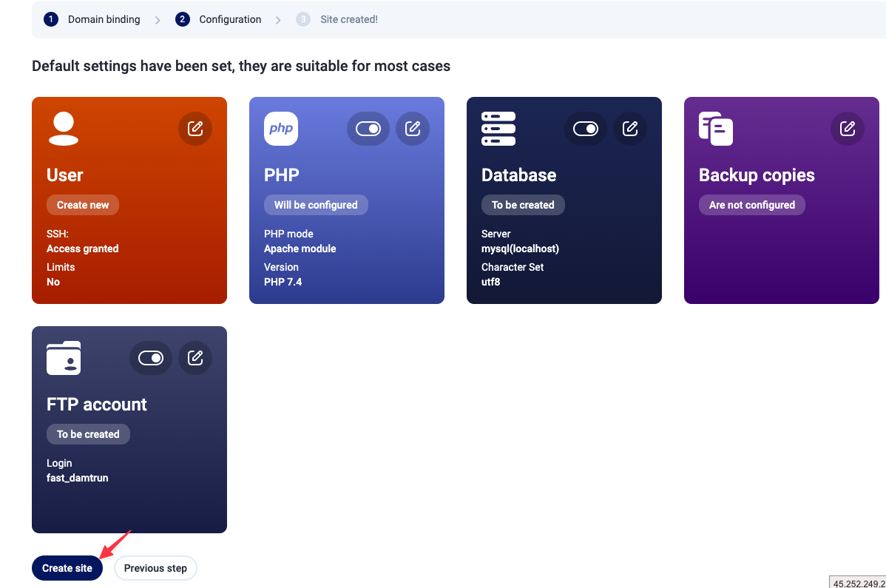Viewport: 886px width, 588px height.
Task: Click the Will be configured PHP badge
Action: 316,205
